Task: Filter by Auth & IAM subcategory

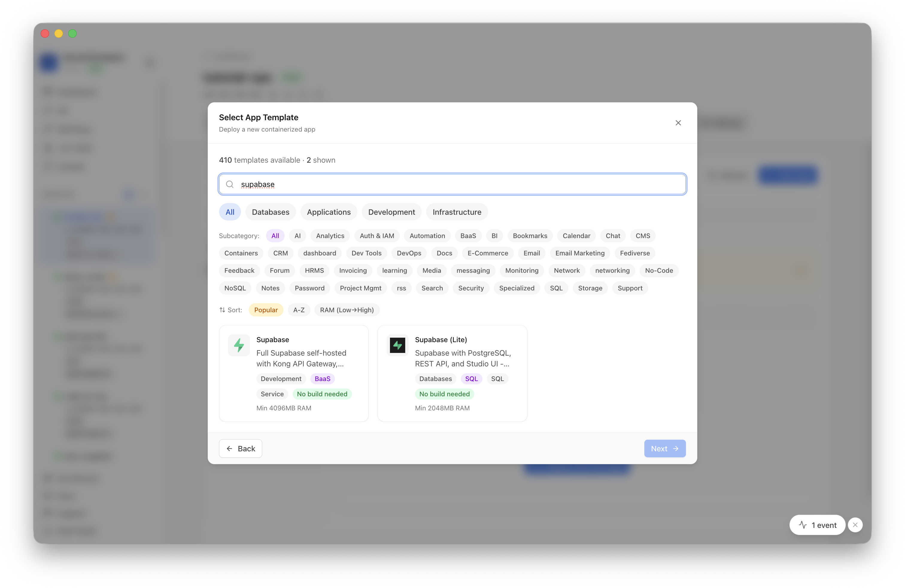Action: tap(377, 236)
